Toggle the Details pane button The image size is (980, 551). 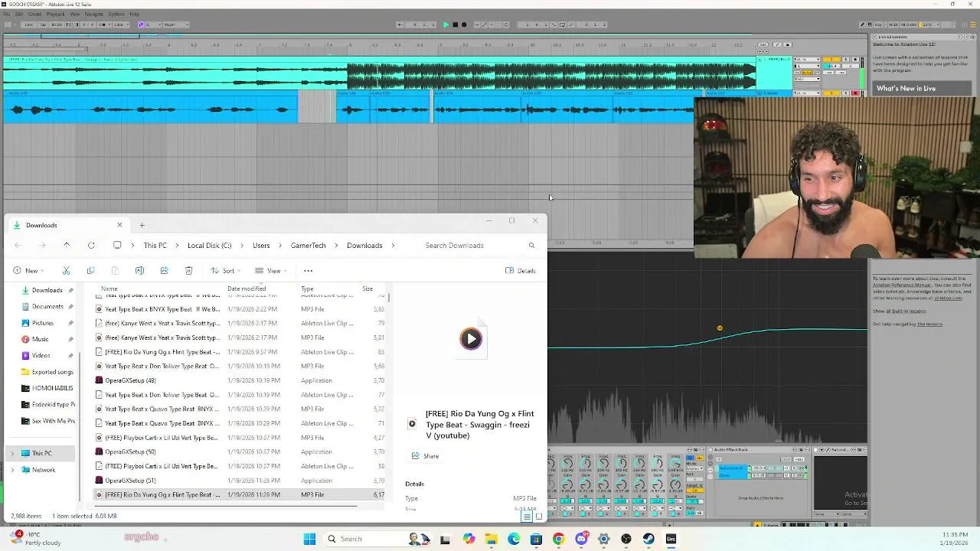pos(521,270)
